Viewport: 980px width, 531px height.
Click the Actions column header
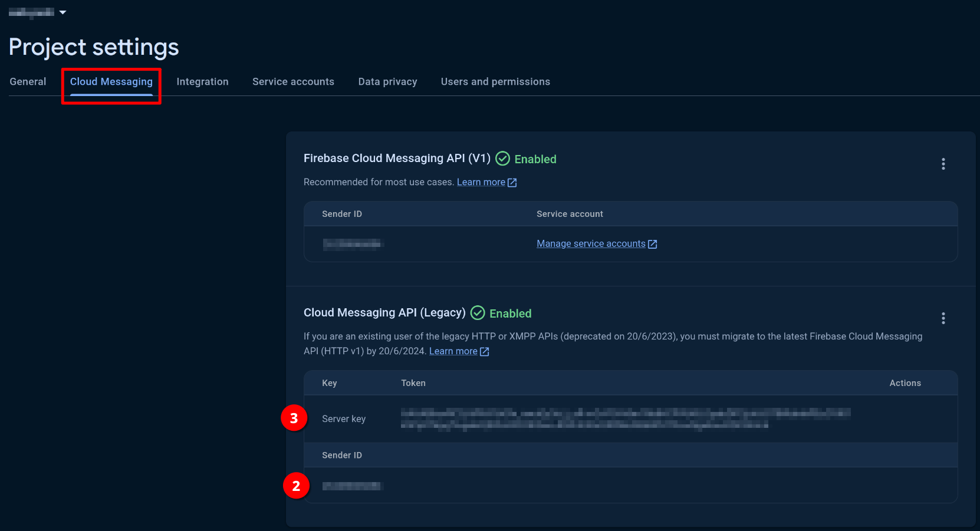905,383
